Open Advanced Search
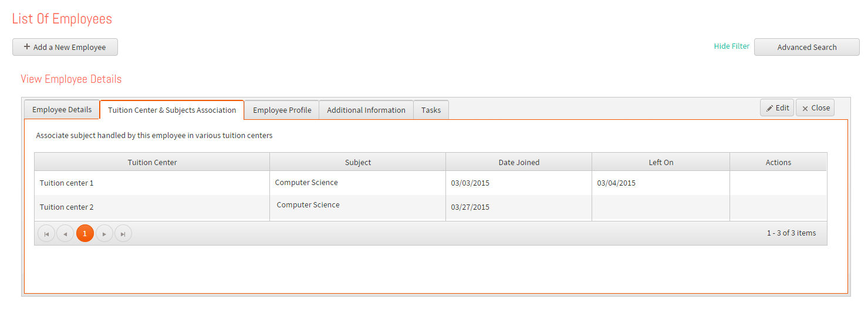 (x=807, y=47)
